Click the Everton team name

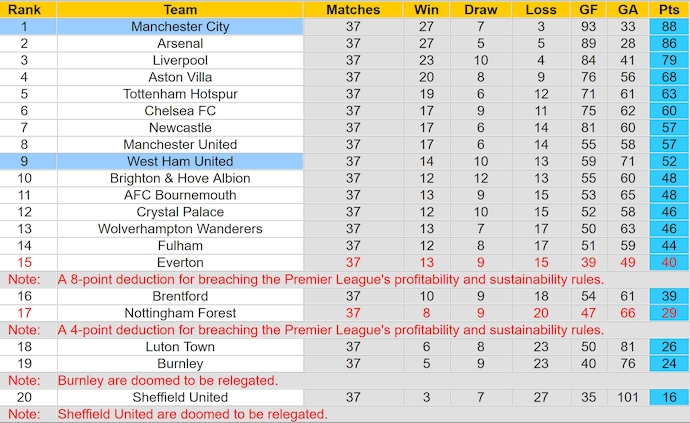pyautogui.click(x=180, y=262)
